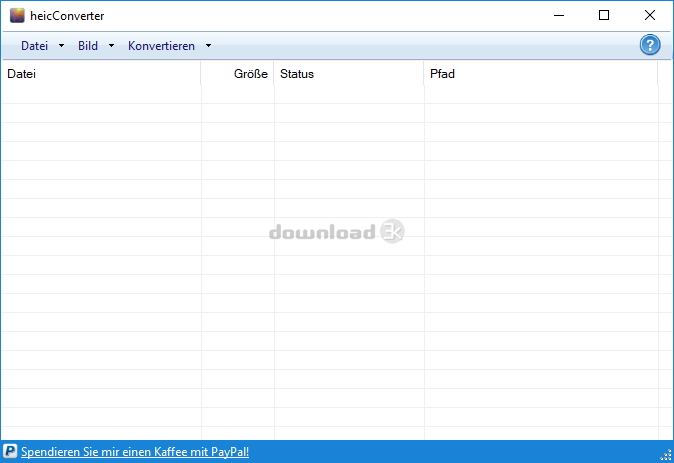The image size is (674, 463).
Task: Open the Konvertieren menu
Action: [x=161, y=46]
